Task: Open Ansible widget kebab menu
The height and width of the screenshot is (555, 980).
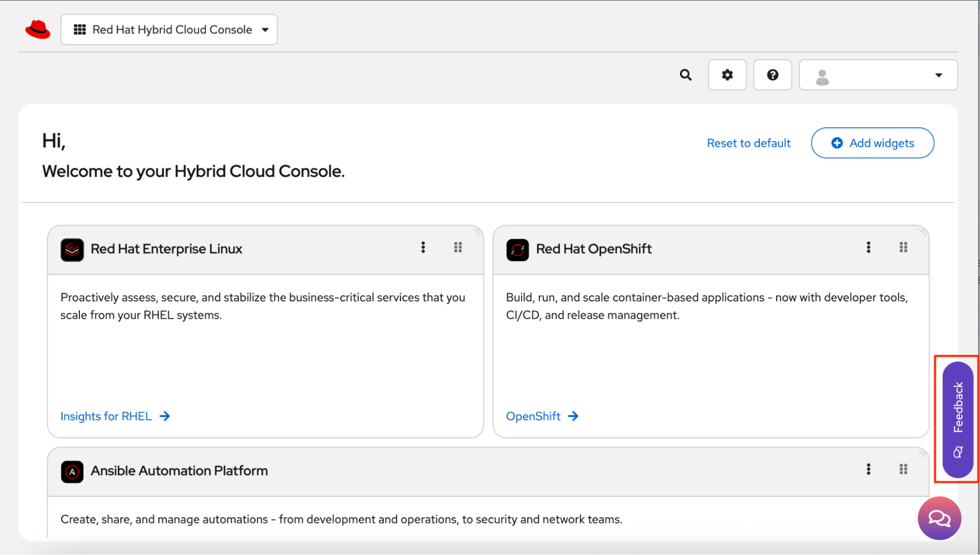Action: coord(868,470)
